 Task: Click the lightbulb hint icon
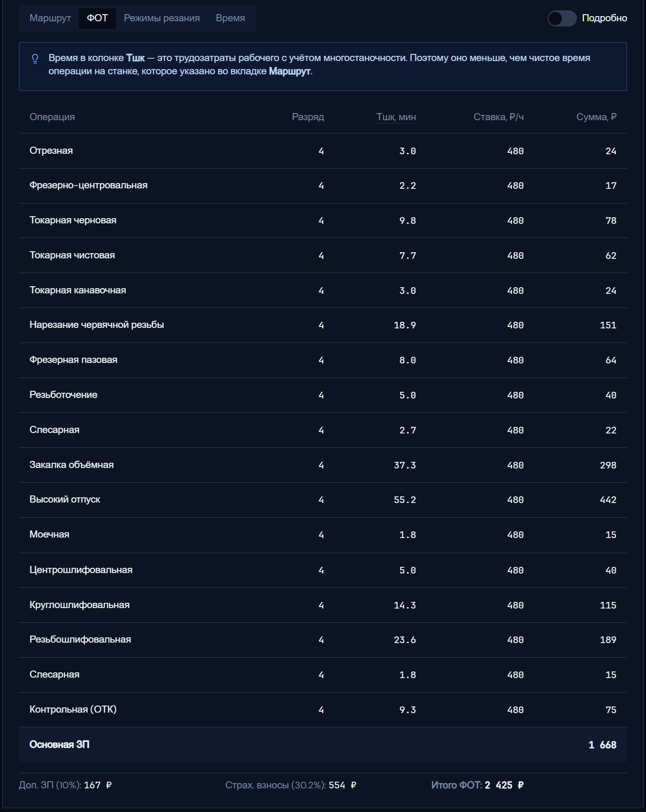[35, 59]
